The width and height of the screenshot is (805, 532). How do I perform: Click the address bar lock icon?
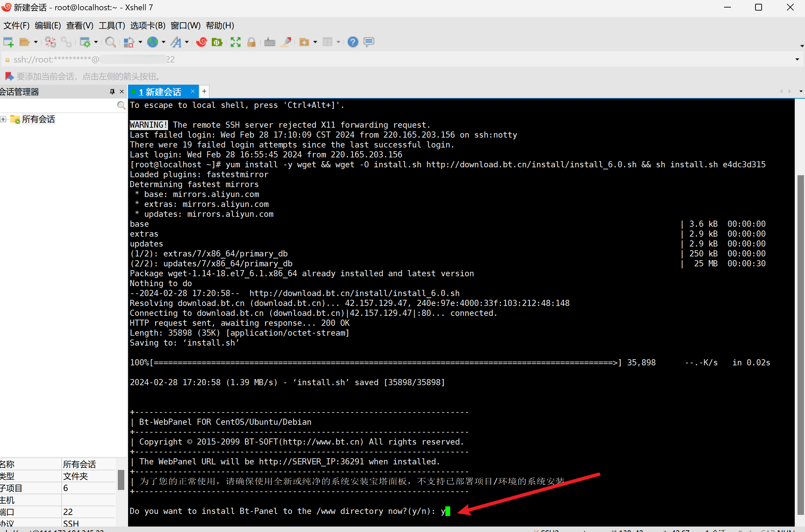coord(7,60)
